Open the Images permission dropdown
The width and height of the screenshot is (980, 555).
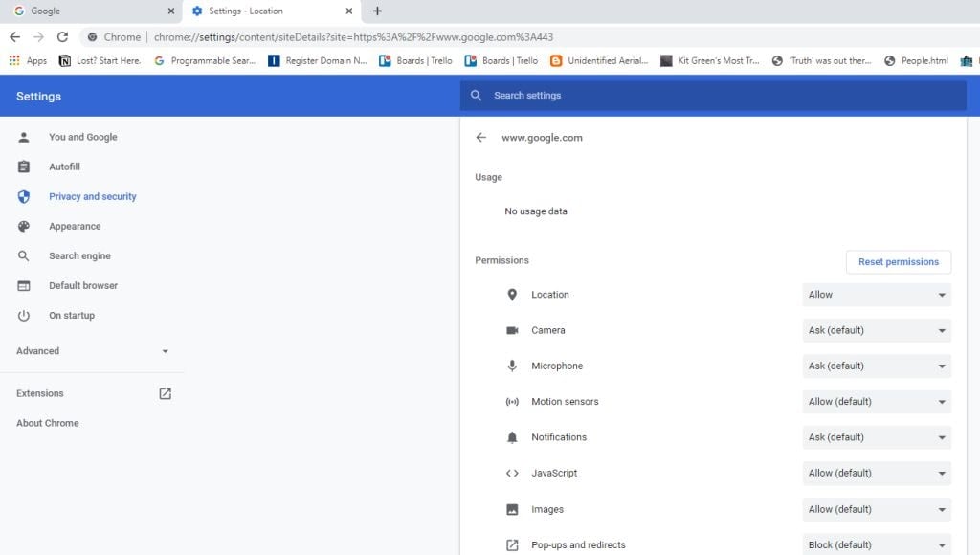pyautogui.click(x=877, y=509)
